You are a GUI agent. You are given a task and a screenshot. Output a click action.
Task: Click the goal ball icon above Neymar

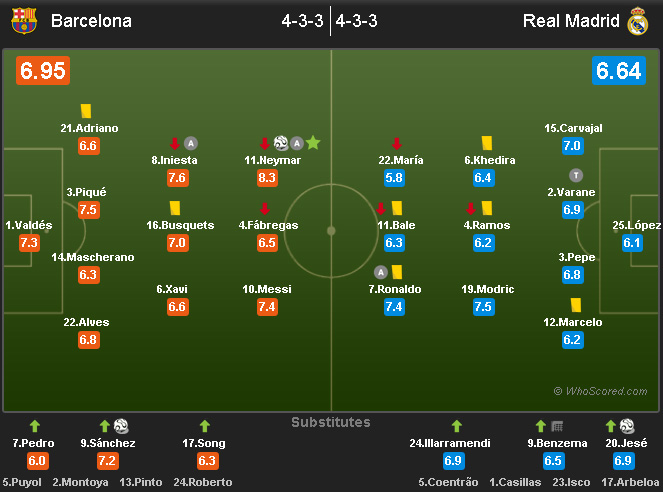tap(281, 143)
